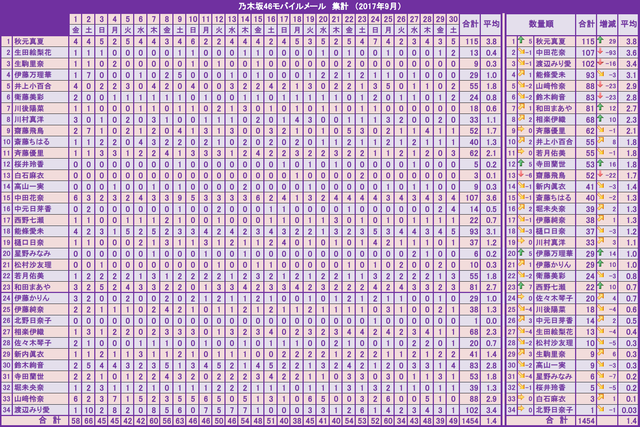Image resolution: width=640 pixels, height=427 pixels.
Task: Click 齋藤飛鳥 name in row 9 of daily table
Action: click(29, 131)
